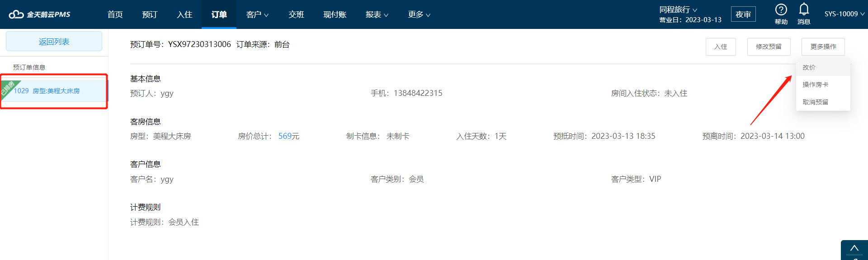Image resolution: width=868 pixels, height=260 pixels.
Task: Click the phone number 13848422315
Action: point(418,93)
